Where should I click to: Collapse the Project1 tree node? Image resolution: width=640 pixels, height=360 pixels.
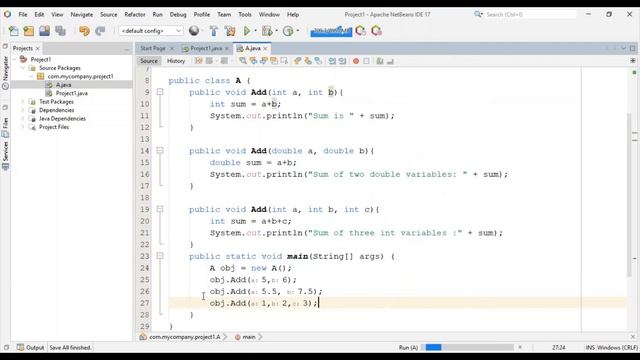(15, 59)
